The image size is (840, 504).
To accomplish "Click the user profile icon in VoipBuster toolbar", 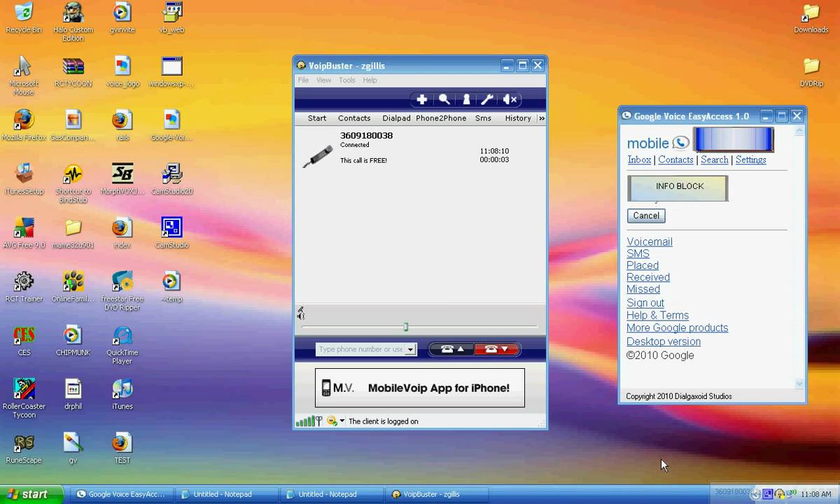I will 466,100.
